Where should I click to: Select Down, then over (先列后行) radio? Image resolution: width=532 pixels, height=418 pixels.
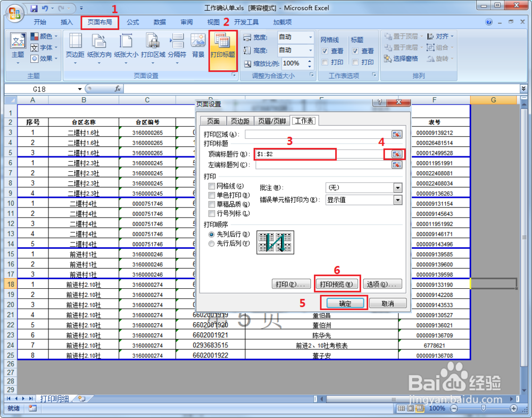[x=212, y=234]
